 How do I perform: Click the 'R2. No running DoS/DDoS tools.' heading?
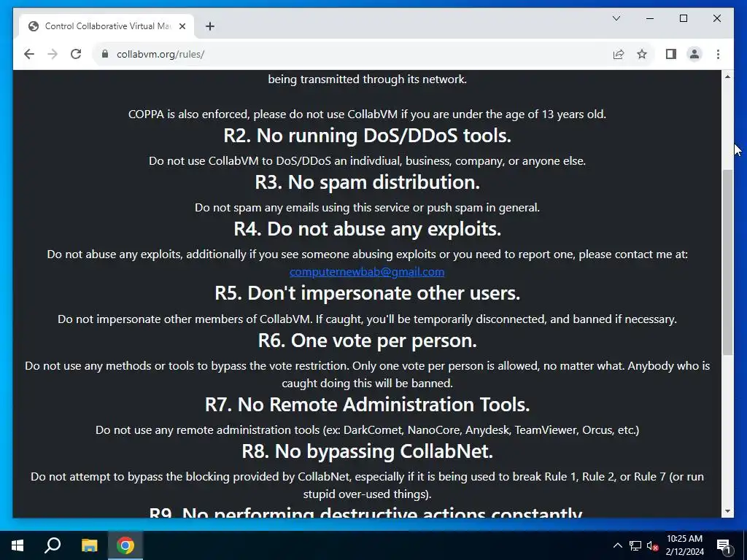[368, 136]
